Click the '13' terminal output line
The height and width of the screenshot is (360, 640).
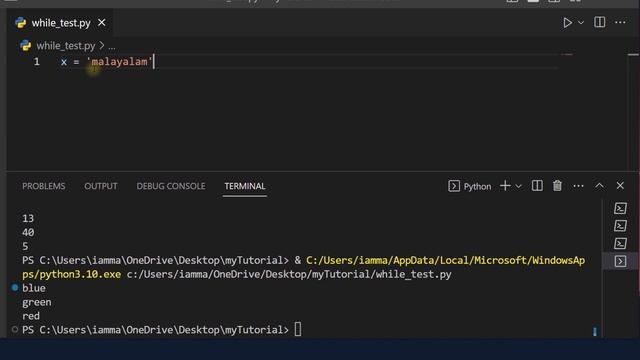tap(28, 218)
